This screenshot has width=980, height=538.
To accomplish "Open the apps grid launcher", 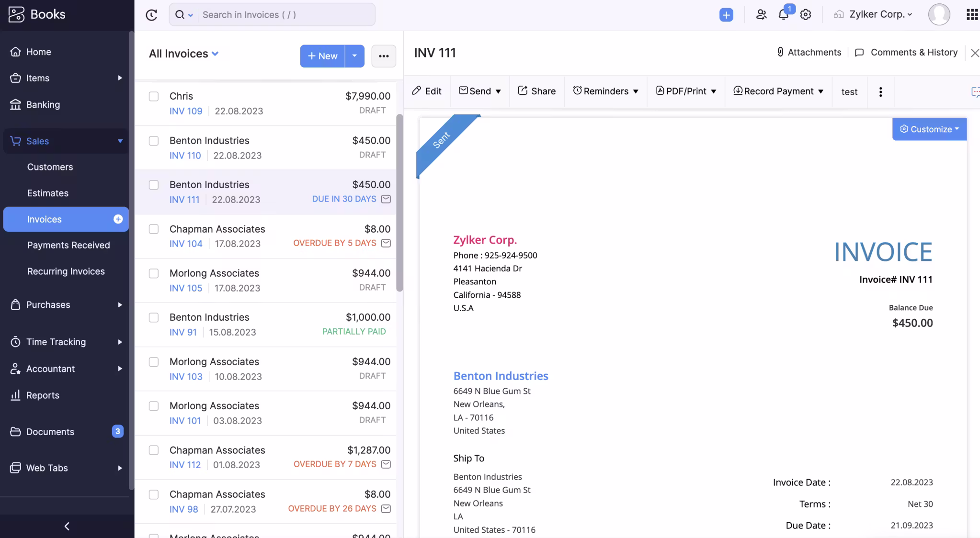I will click(972, 14).
